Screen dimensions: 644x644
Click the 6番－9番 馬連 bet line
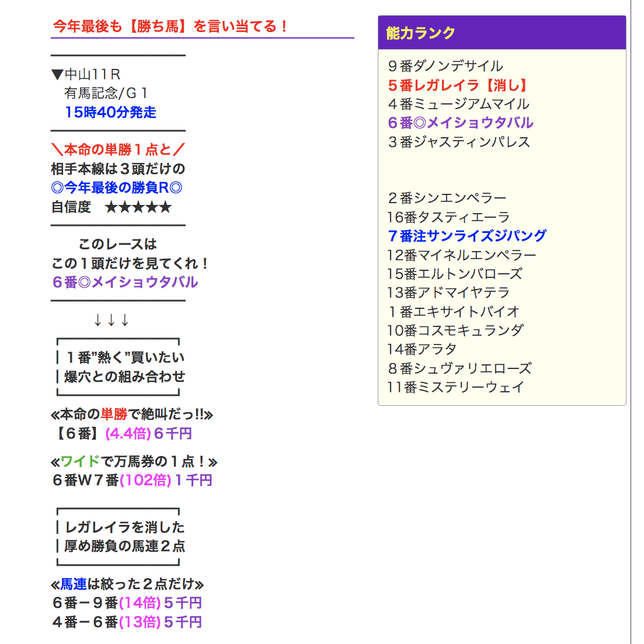(x=127, y=603)
